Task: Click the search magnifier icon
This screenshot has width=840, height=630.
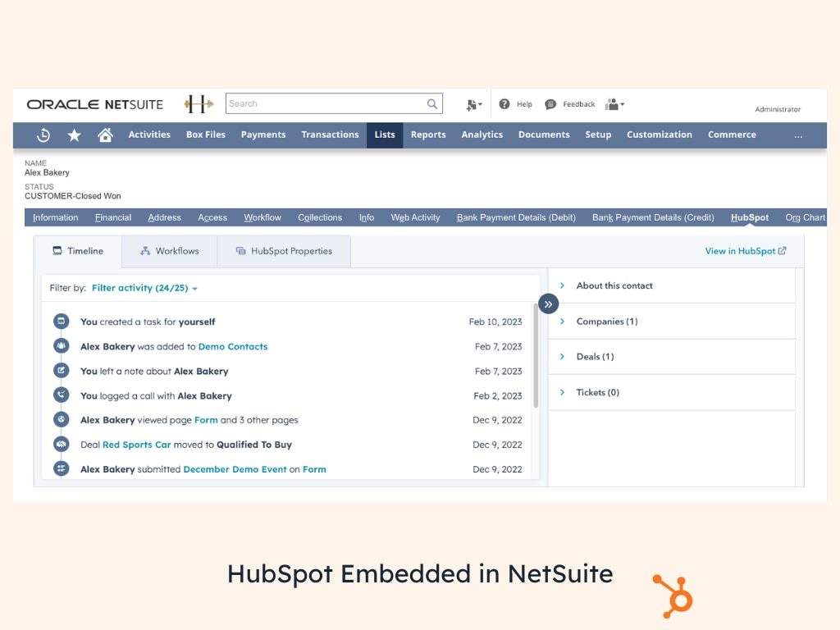Action: click(432, 104)
